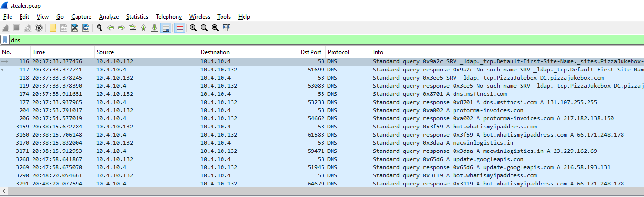Screen dimensions: 644x197
Task: Click the dns display filter field
Action: click(x=287, y=40)
